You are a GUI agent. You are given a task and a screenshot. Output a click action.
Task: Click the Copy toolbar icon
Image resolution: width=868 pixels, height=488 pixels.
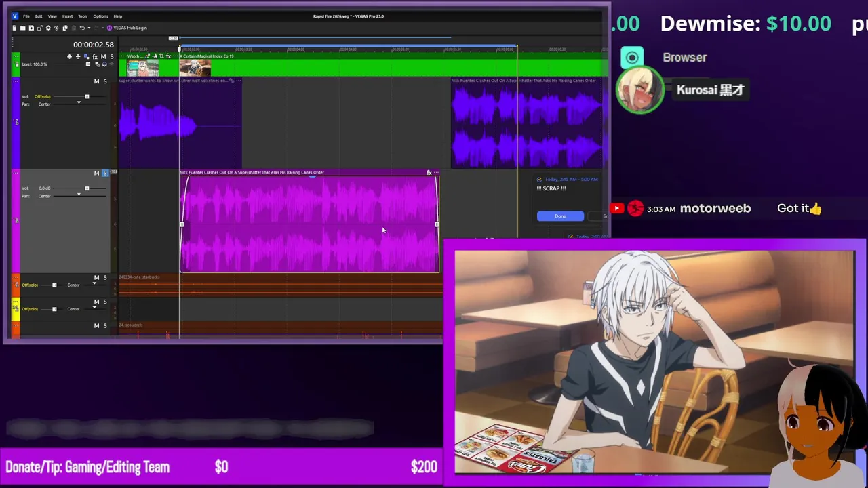pyautogui.click(x=65, y=28)
